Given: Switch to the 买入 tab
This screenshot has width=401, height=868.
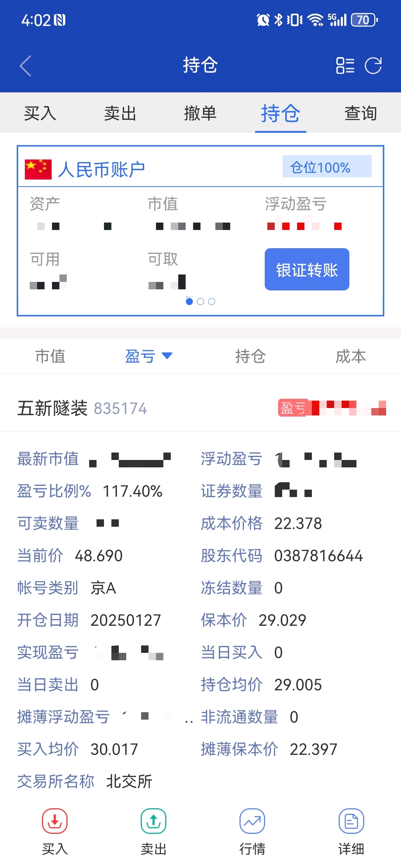Looking at the screenshot, I should pos(40,113).
